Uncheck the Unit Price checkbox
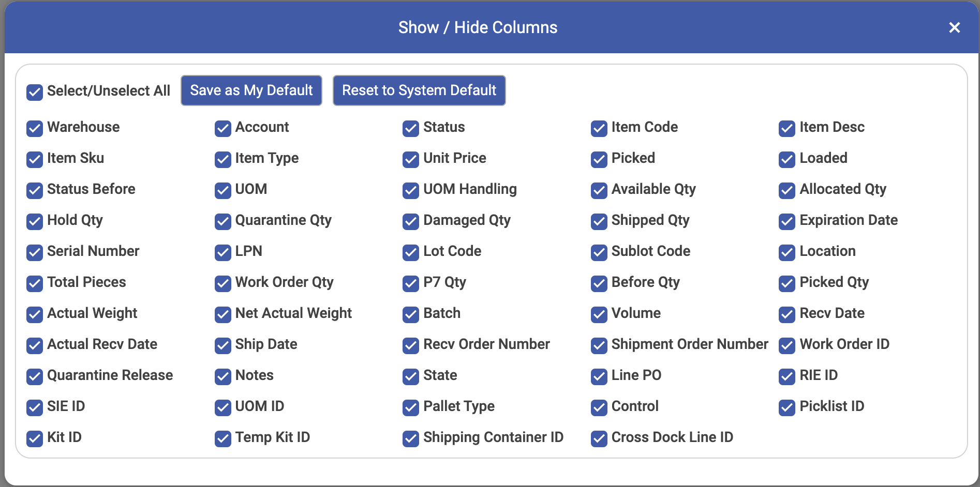The image size is (980, 487). [411, 160]
